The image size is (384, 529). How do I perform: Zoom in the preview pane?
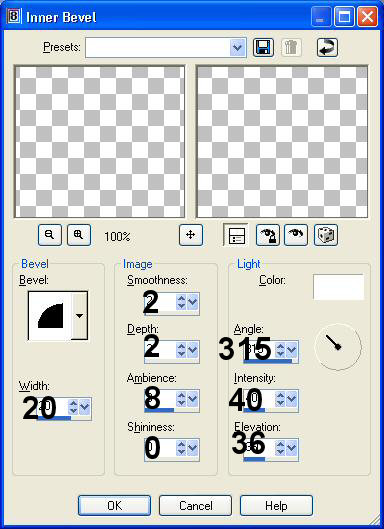click(x=79, y=235)
